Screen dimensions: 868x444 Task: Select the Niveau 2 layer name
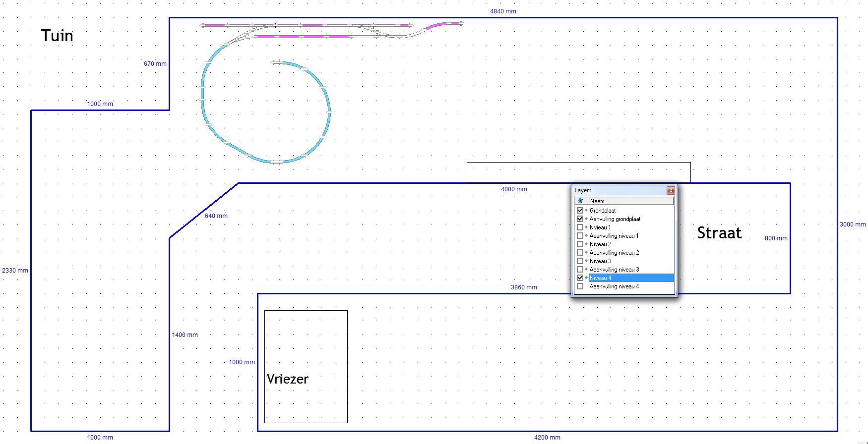tap(600, 244)
